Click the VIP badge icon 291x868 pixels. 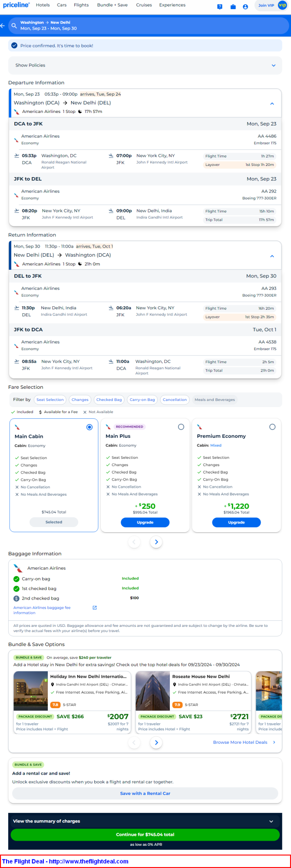pos(282,5)
